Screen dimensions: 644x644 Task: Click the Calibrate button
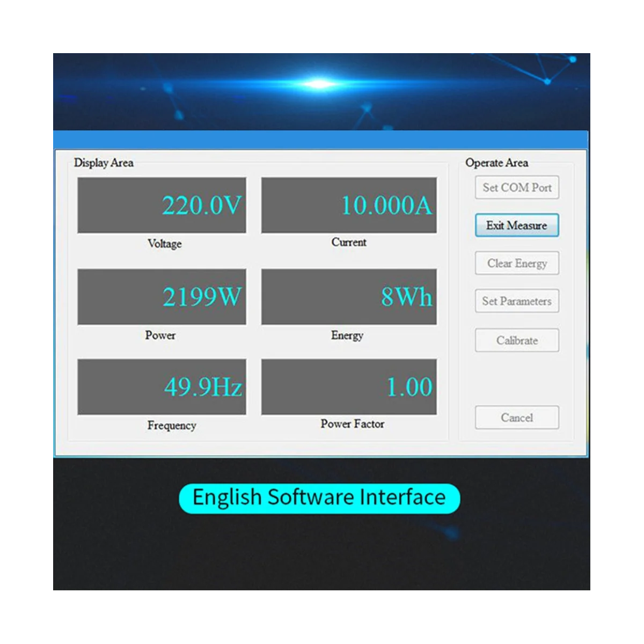coord(517,340)
